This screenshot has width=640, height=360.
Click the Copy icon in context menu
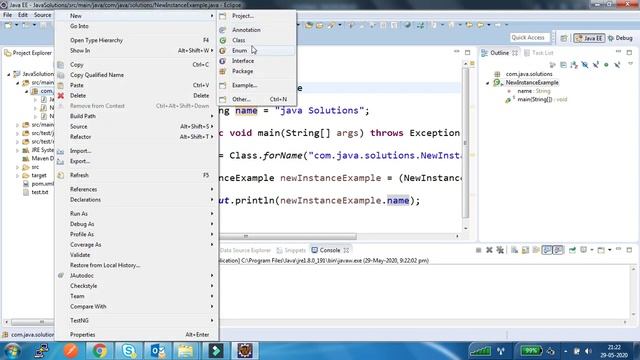coord(61,64)
